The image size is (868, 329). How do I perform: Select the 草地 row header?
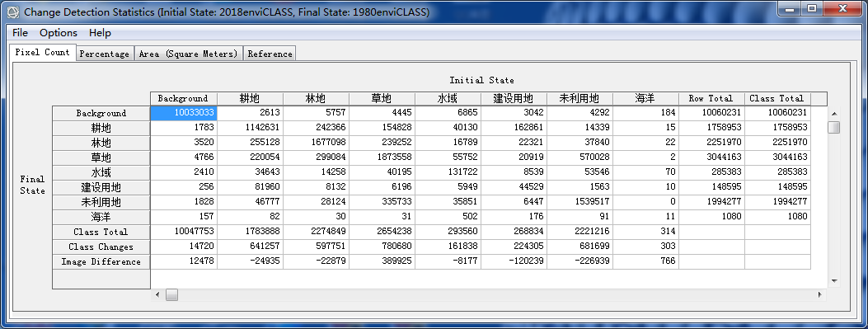(x=101, y=157)
